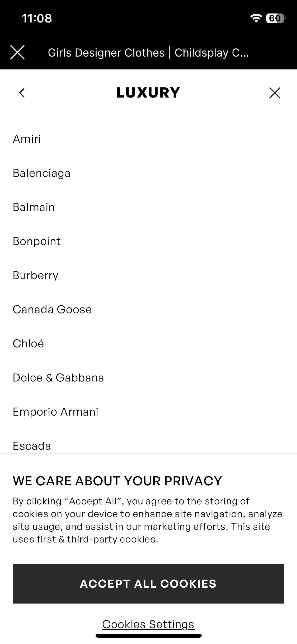Screen dimensions: 297x644
Task: Tap the page title in the browser bar
Action: click(x=148, y=53)
